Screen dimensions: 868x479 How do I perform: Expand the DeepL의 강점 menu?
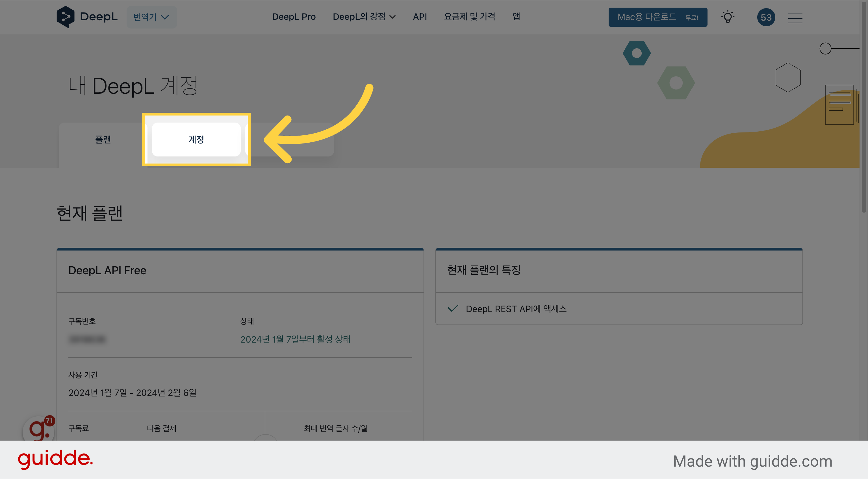[364, 16]
